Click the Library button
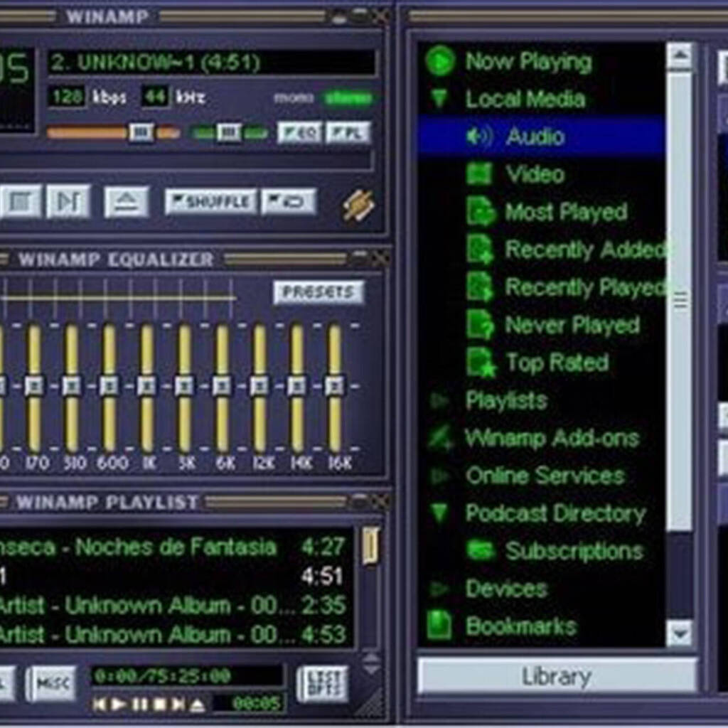 tap(556, 675)
